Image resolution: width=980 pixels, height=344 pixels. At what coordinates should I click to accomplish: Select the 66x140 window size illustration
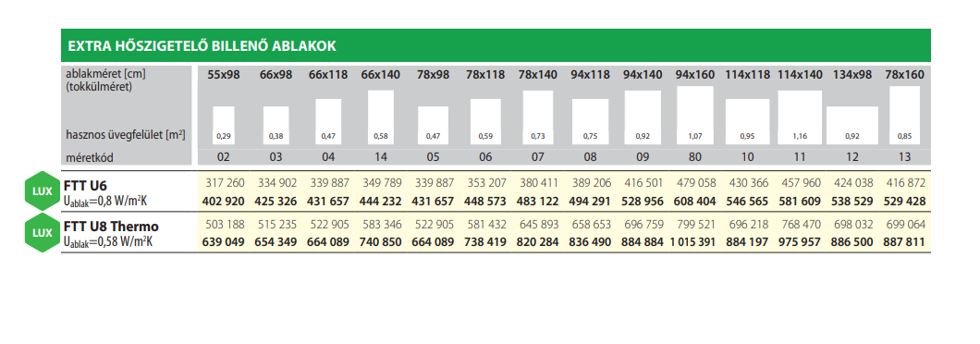point(381,117)
